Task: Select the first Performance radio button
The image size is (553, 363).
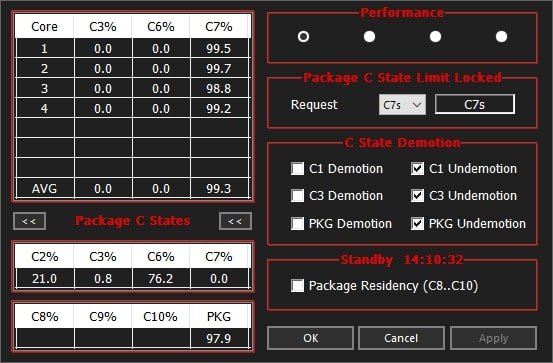Action: click(303, 36)
